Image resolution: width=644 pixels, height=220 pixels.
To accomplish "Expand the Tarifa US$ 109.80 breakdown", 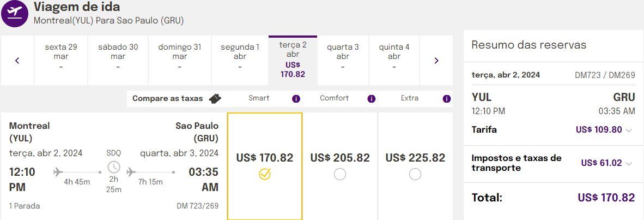I will tap(629, 130).
